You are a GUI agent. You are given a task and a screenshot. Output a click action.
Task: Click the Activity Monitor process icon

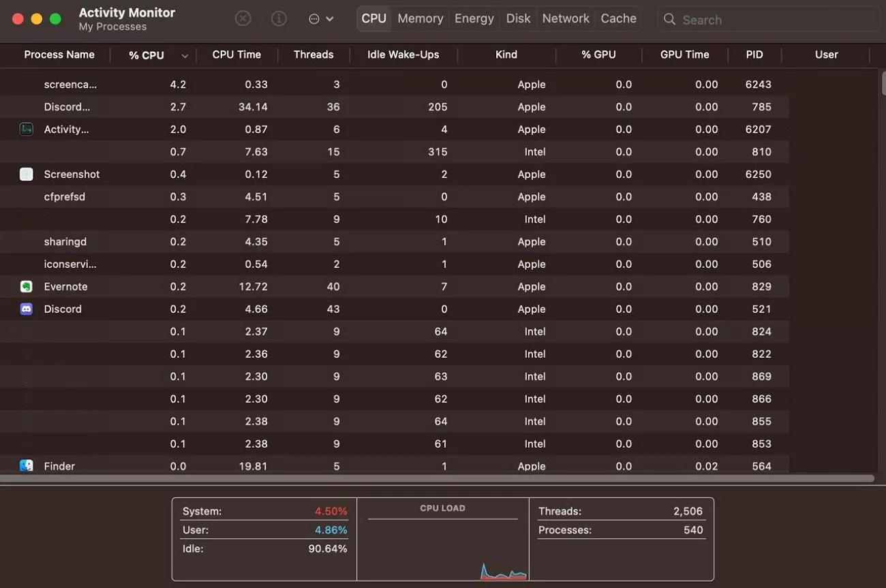[x=27, y=129]
